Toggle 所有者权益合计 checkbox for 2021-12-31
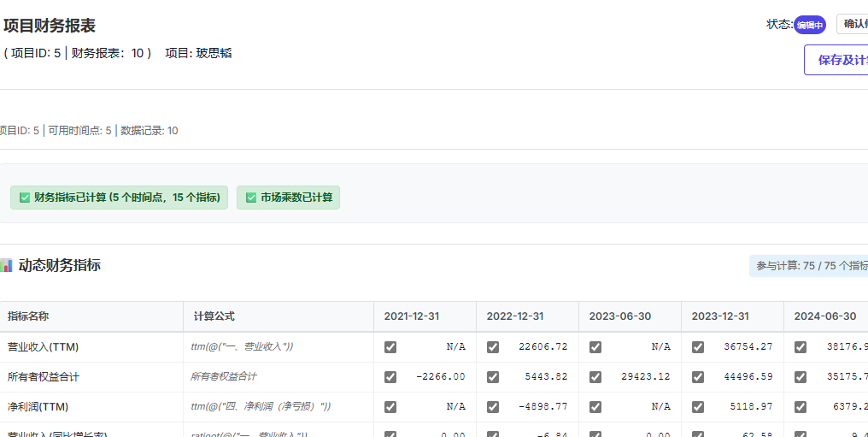This screenshot has width=868, height=437. tap(390, 376)
